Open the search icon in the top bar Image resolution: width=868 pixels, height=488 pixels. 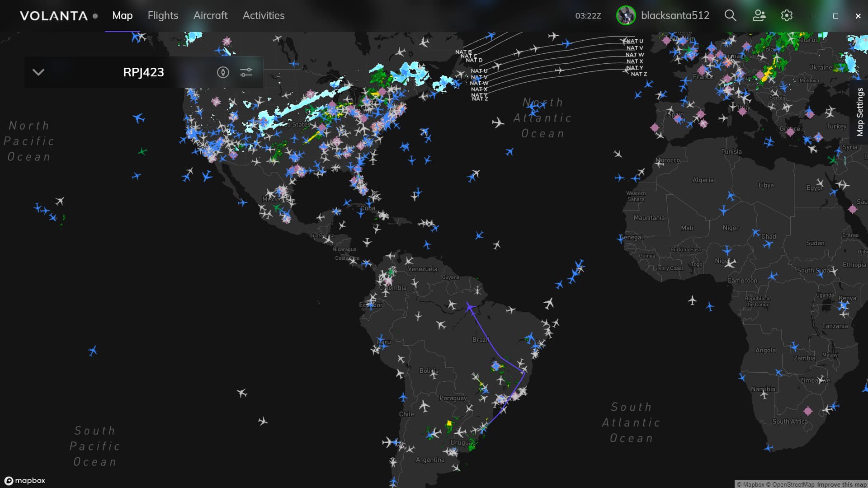pos(730,15)
